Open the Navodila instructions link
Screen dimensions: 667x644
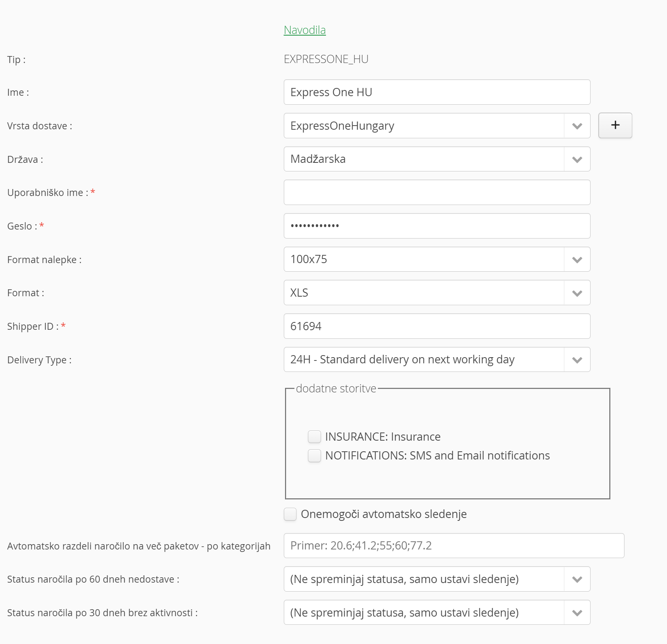click(x=305, y=30)
